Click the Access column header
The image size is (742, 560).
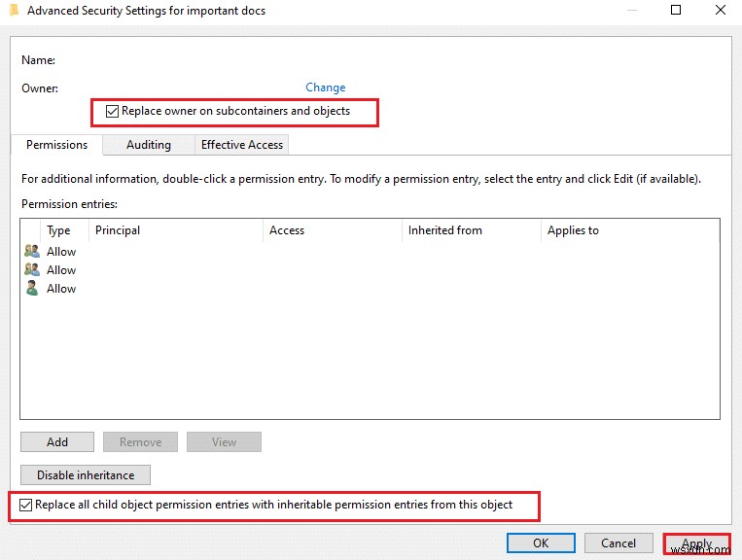pos(333,230)
